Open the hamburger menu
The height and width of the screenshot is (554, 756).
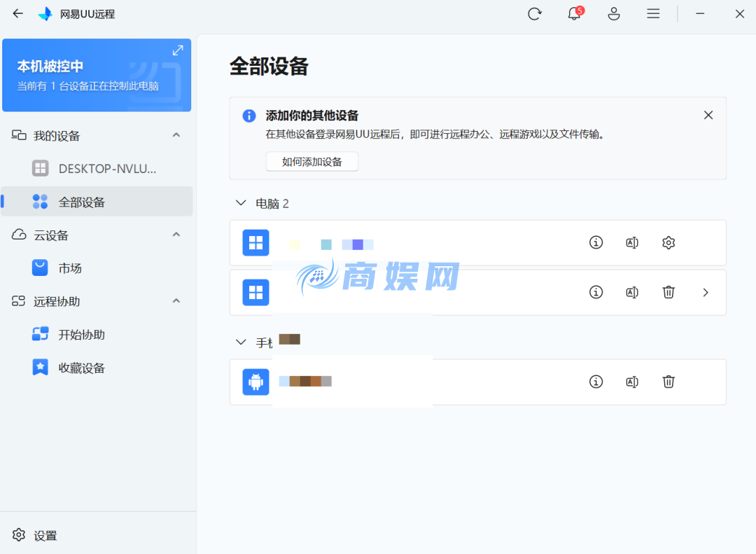[653, 13]
